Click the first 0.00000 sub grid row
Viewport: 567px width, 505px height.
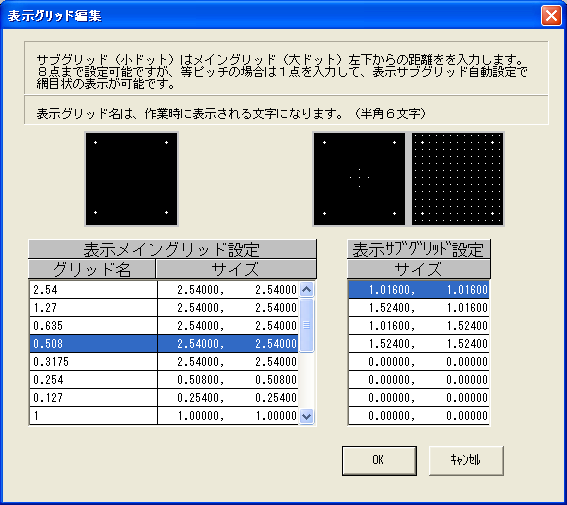(419, 361)
